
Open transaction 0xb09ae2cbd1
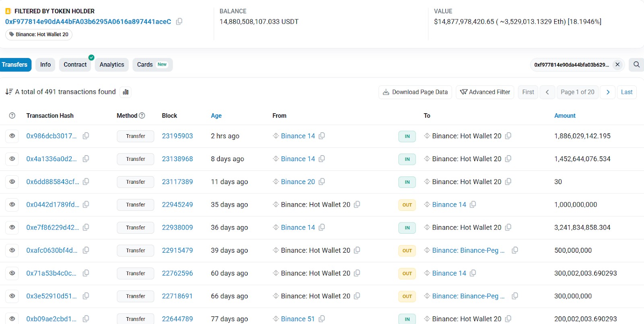[51, 319]
